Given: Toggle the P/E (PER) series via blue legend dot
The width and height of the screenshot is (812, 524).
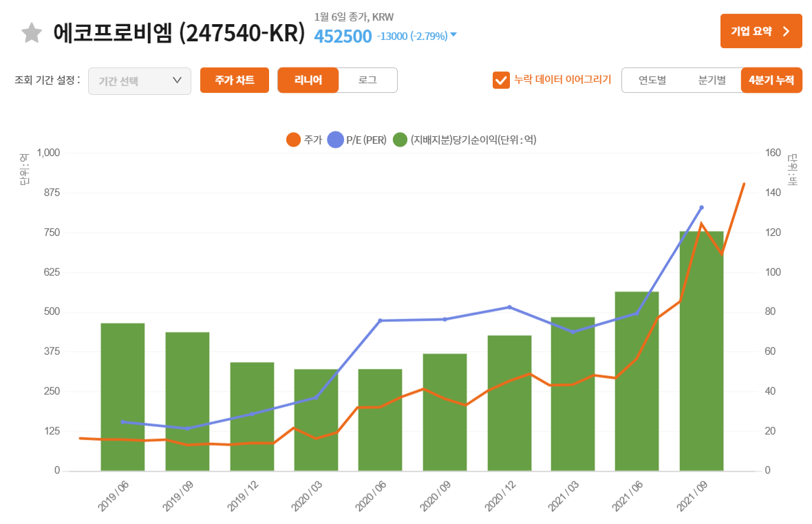Looking at the screenshot, I should [x=336, y=140].
